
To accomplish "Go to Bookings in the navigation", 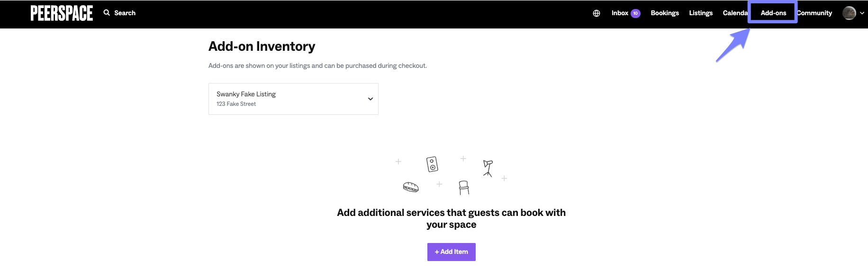I will point(665,13).
